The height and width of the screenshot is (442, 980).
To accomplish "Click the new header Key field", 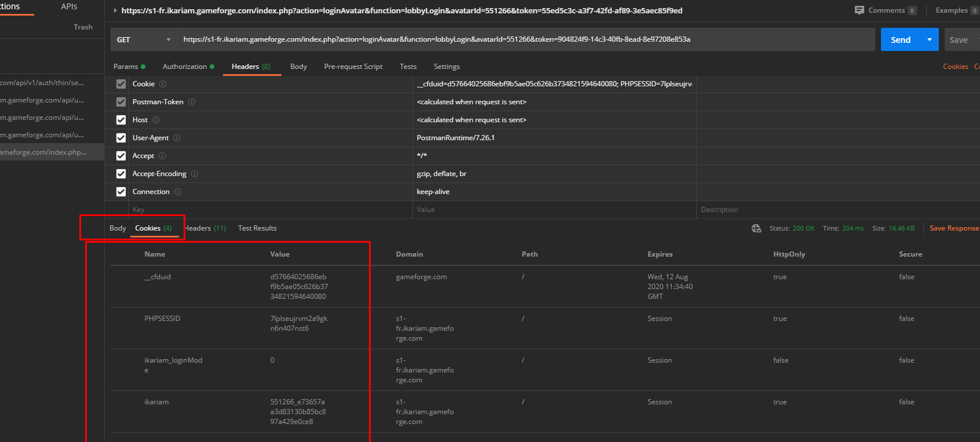I will pyautogui.click(x=270, y=210).
